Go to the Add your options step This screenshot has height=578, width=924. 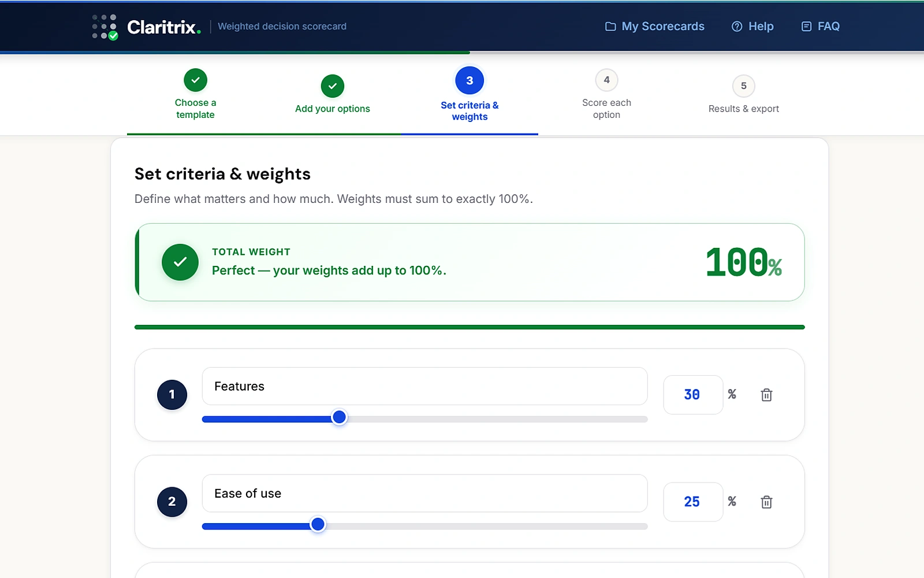(333, 95)
